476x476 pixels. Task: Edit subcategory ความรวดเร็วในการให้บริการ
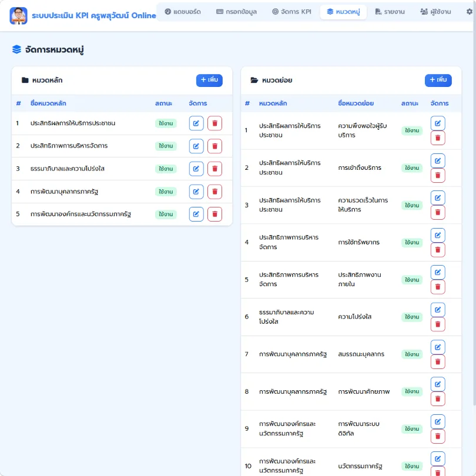438,197
